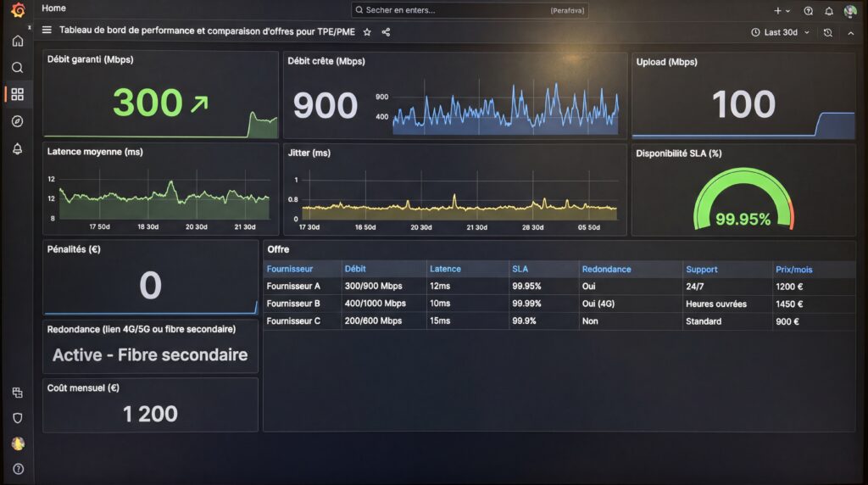
Task: Click the 15ms latency cell
Action: [440, 321]
